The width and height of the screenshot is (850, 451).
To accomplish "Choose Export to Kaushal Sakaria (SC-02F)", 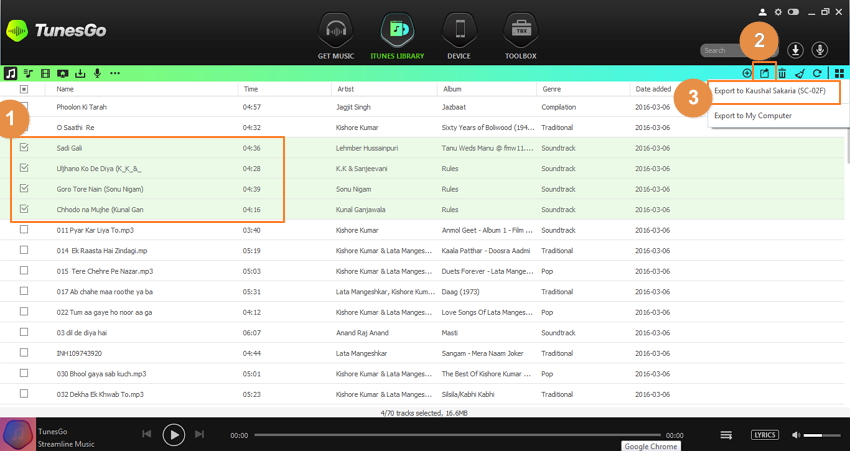I will coord(770,91).
